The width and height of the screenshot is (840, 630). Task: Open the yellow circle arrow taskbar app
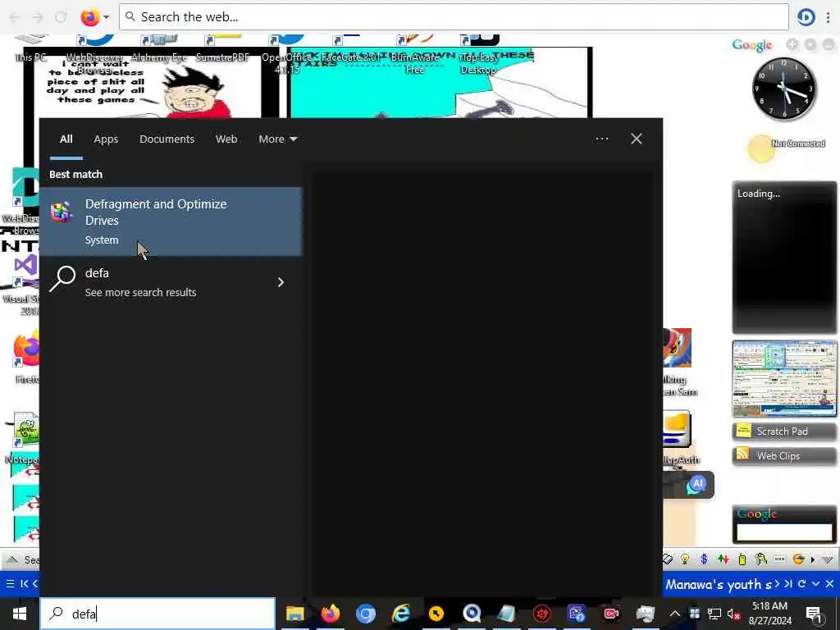pyautogui.click(x=436, y=614)
